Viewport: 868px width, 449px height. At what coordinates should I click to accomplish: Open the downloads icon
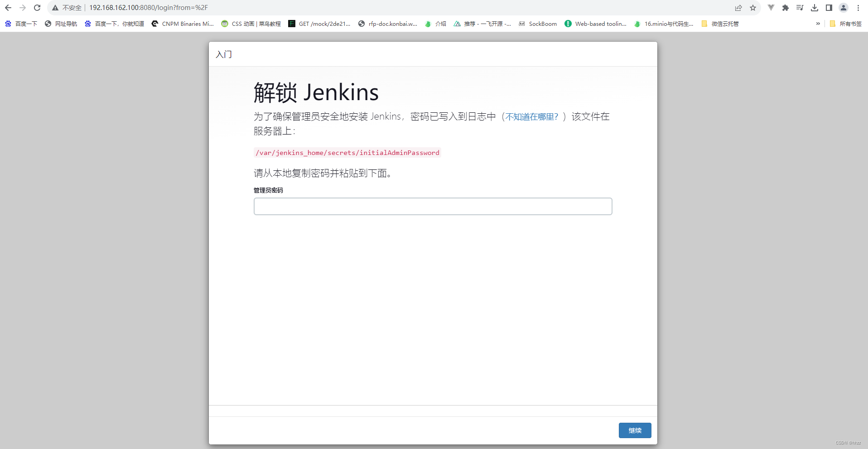click(x=815, y=8)
